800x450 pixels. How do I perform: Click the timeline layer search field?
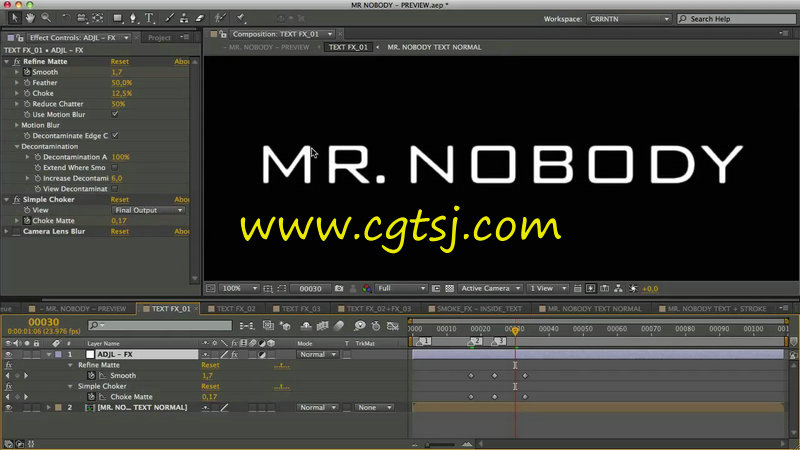(160, 326)
